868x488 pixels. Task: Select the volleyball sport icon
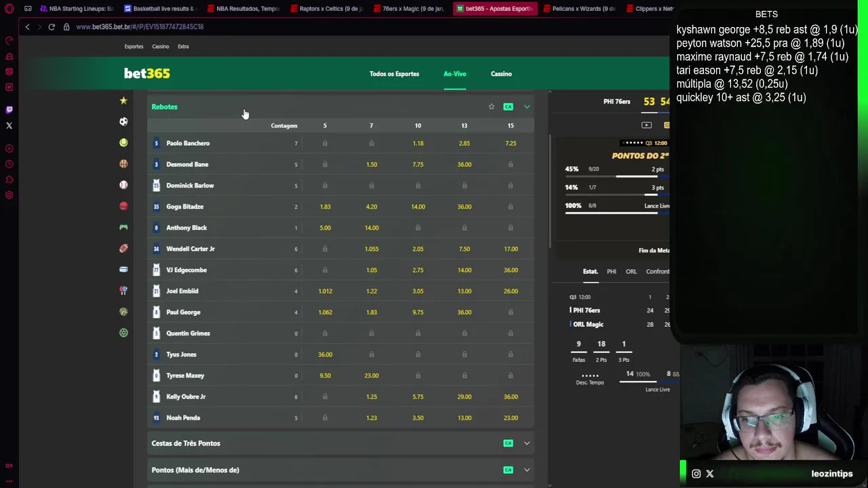pos(123,312)
